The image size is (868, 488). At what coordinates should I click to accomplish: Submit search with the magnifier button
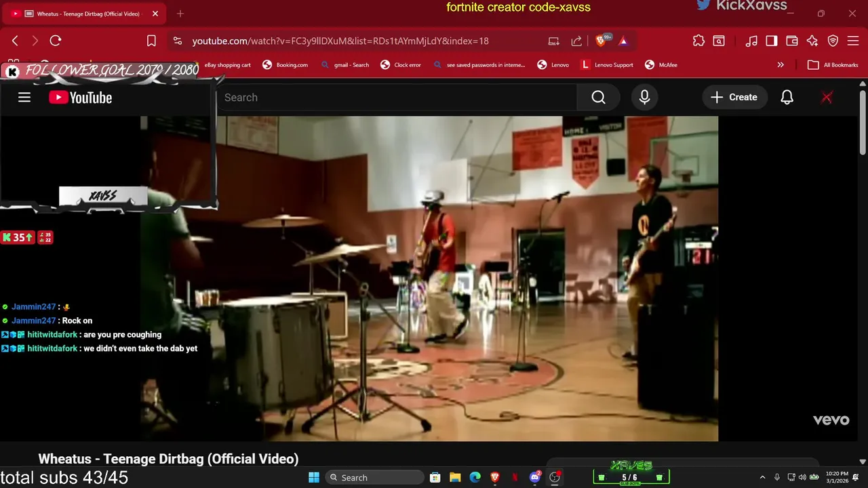click(598, 98)
